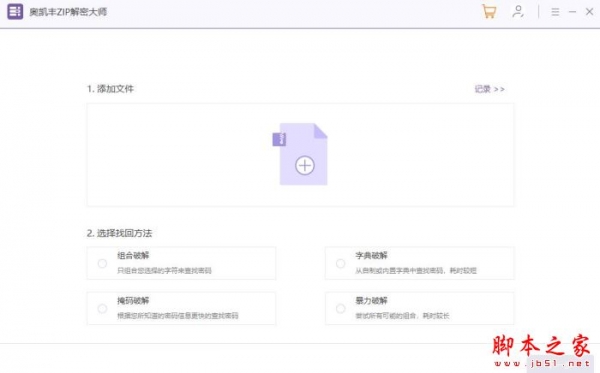Click the 掩码破解 description text
600x373 pixels.
[x=178, y=316]
